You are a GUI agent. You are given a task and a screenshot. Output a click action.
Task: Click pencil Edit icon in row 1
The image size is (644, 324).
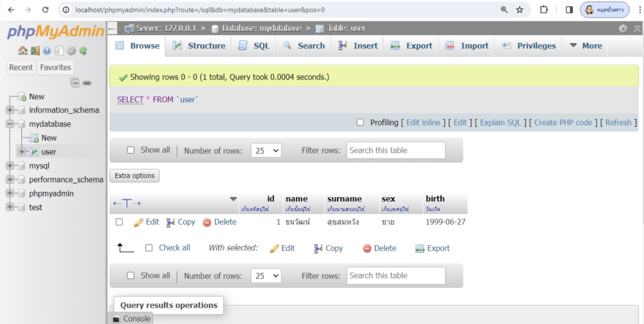coord(139,222)
